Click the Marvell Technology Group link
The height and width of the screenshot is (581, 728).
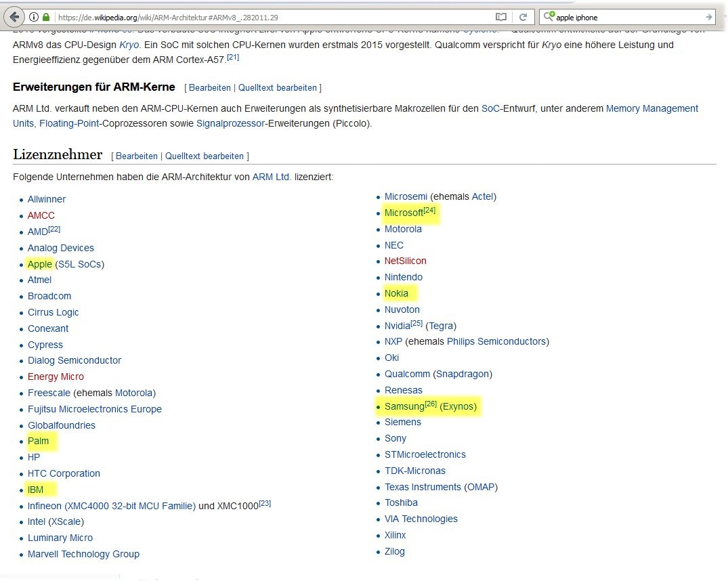83,554
